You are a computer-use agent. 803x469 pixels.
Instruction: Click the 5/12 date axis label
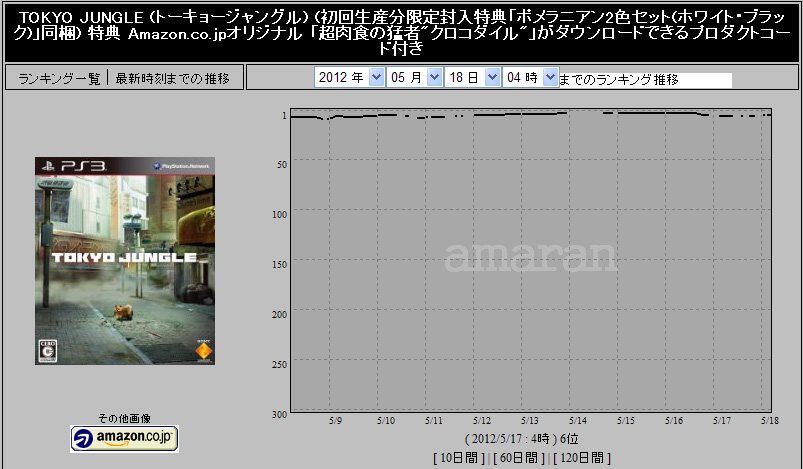pos(482,420)
